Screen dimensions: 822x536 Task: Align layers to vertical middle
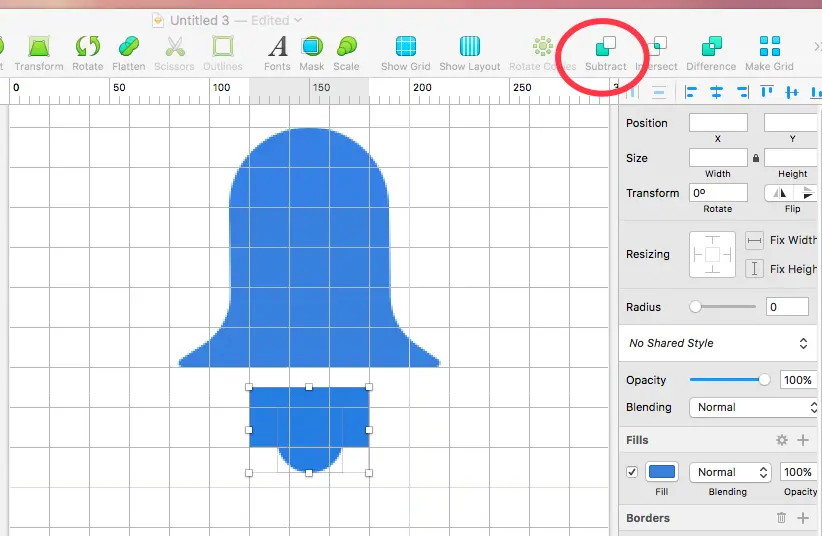[792, 92]
